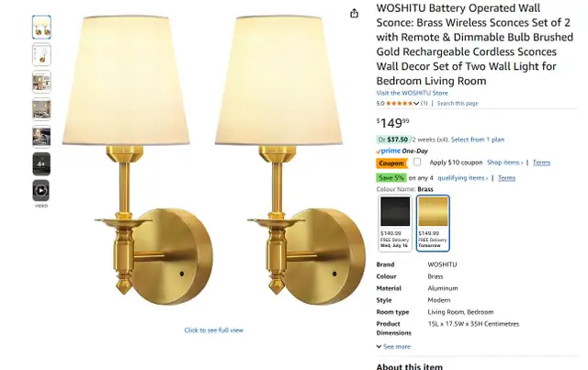Image resolution: width=588 pixels, height=370 pixels.
Task: Open the 4+ more images thumbnail
Action: (41, 163)
